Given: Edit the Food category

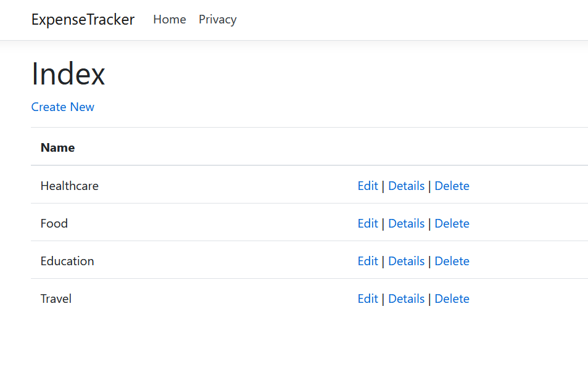Looking at the screenshot, I should point(368,224).
